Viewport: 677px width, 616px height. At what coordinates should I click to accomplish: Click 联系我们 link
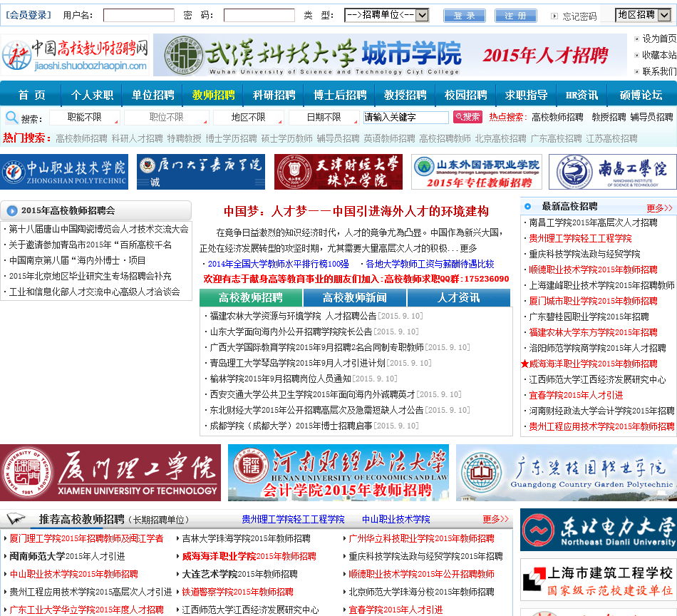click(659, 71)
